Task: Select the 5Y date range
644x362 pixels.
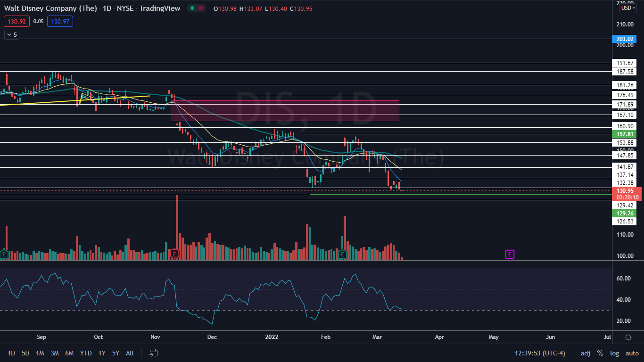Action: [116, 353]
